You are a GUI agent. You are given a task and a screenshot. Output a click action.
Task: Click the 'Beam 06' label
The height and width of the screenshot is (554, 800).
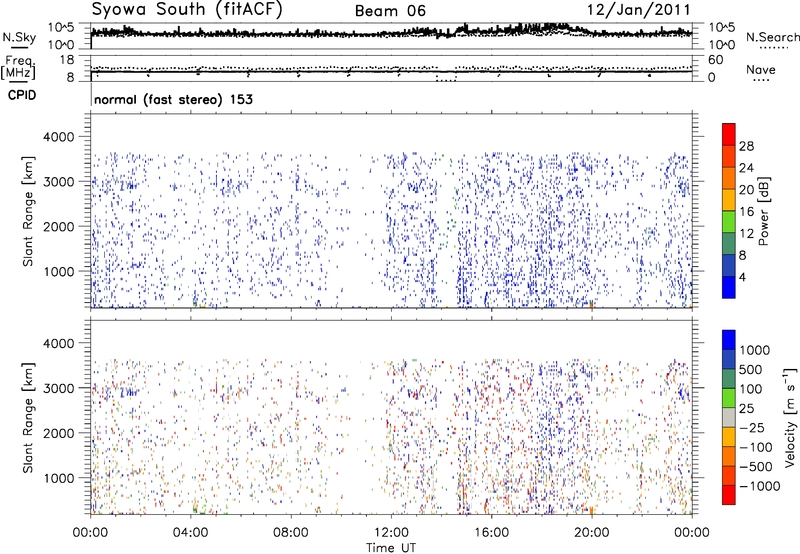pos(390,11)
